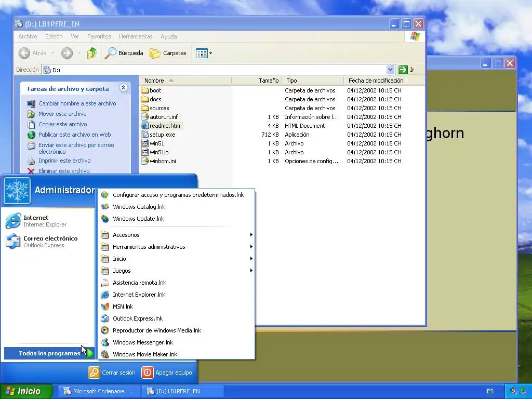Open Windows Catalog.lnk entry
This screenshot has height=399, width=532.
pyautogui.click(x=176, y=207)
